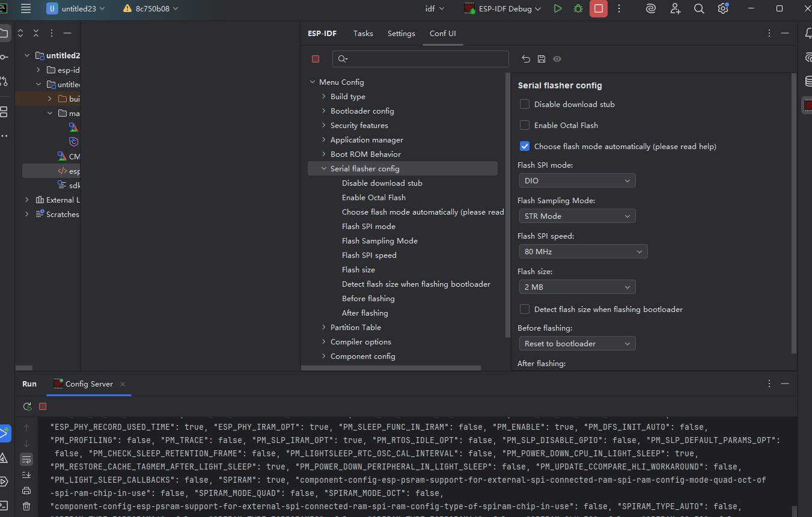812x517 pixels.
Task: Enable the Disable download stub checkbox
Action: tap(525, 105)
